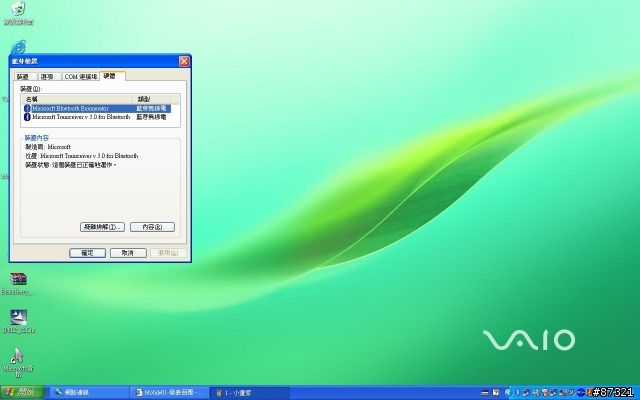640x400 pixels.
Task: Click the round blue tray icon
Action: (581, 393)
